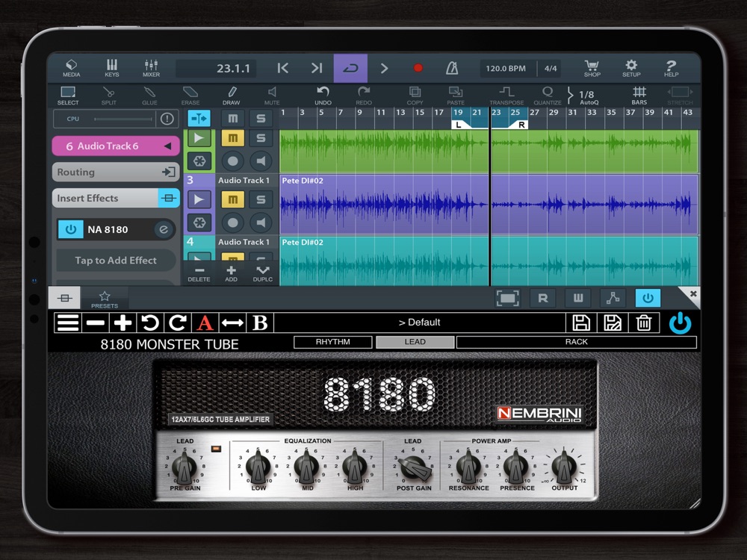The height and width of the screenshot is (560, 747).
Task: Click the Output knob
Action: pyautogui.click(x=564, y=467)
